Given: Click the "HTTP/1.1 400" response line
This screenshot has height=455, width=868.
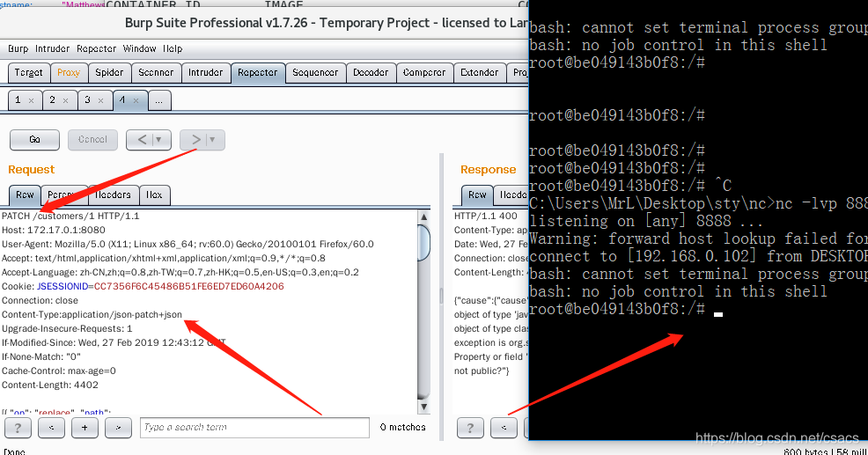Looking at the screenshot, I should pos(485,216).
